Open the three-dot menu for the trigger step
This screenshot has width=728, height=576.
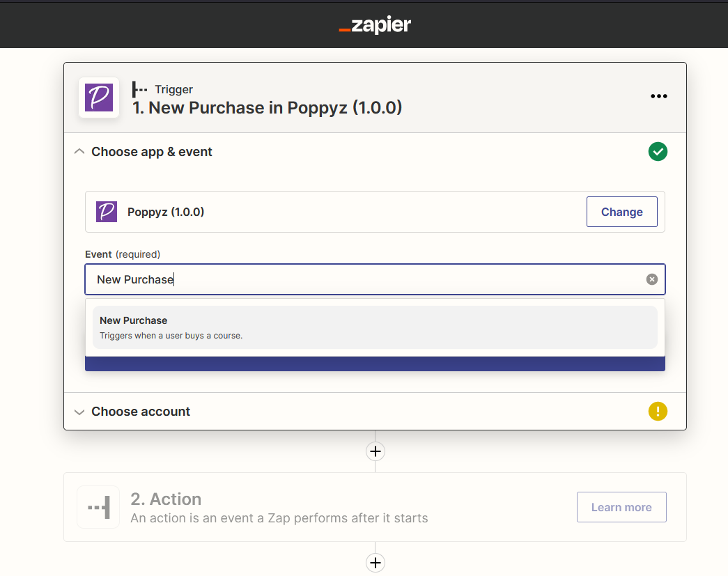658,97
